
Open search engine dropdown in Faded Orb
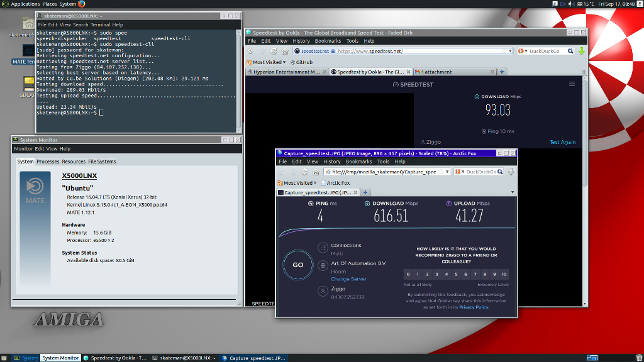[x=523, y=51]
